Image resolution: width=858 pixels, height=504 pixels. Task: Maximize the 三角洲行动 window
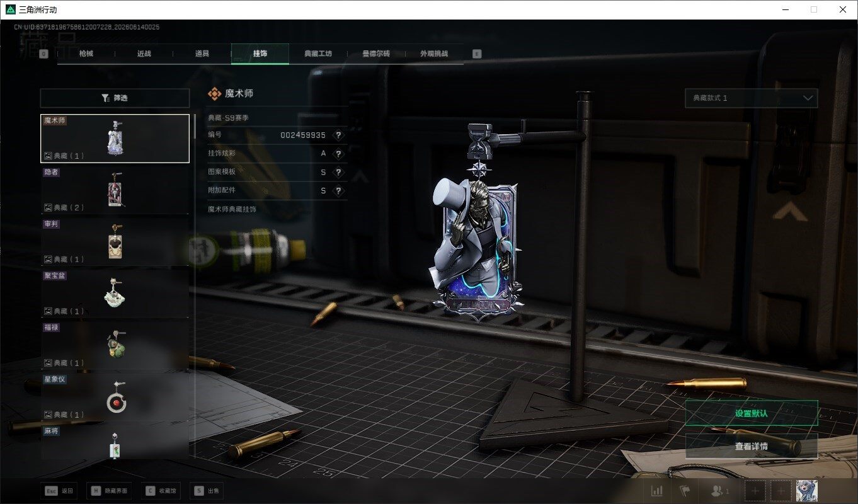pyautogui.click(x=814, y=9)
